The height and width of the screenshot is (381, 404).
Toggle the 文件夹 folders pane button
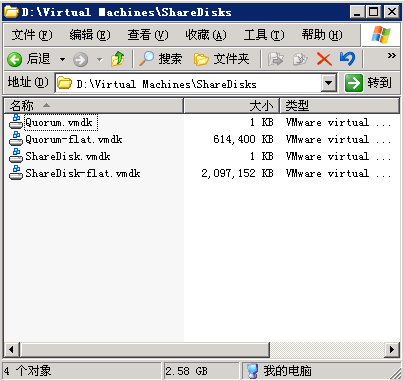tap(222, 59)
